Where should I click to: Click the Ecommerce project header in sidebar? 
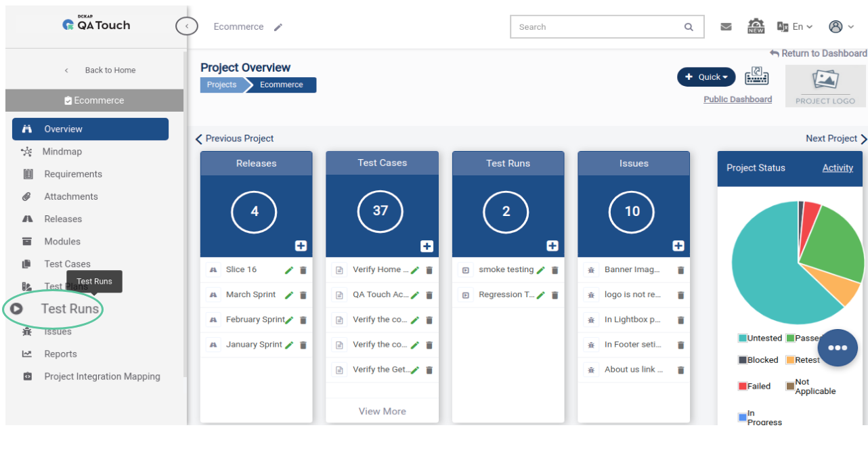(94, 100)
